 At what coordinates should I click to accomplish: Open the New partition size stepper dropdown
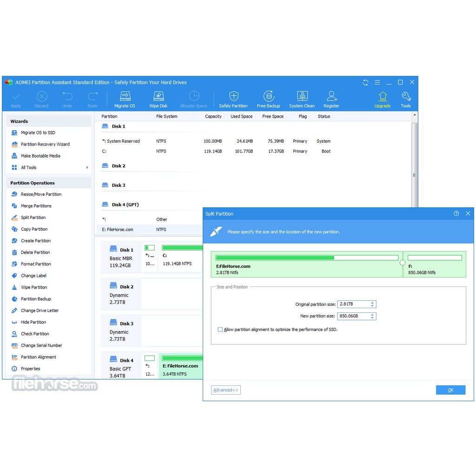371,316
